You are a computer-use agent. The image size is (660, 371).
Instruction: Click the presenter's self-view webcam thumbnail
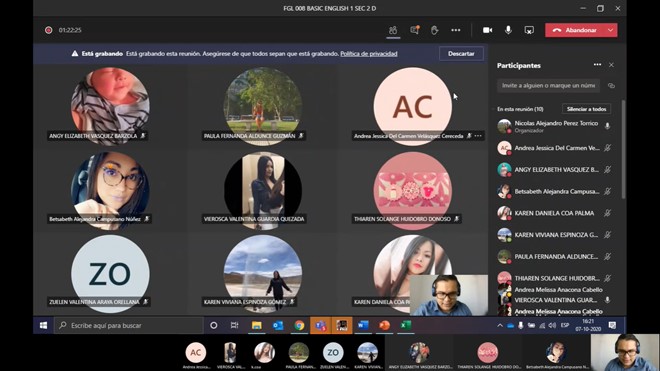[449, 295]
